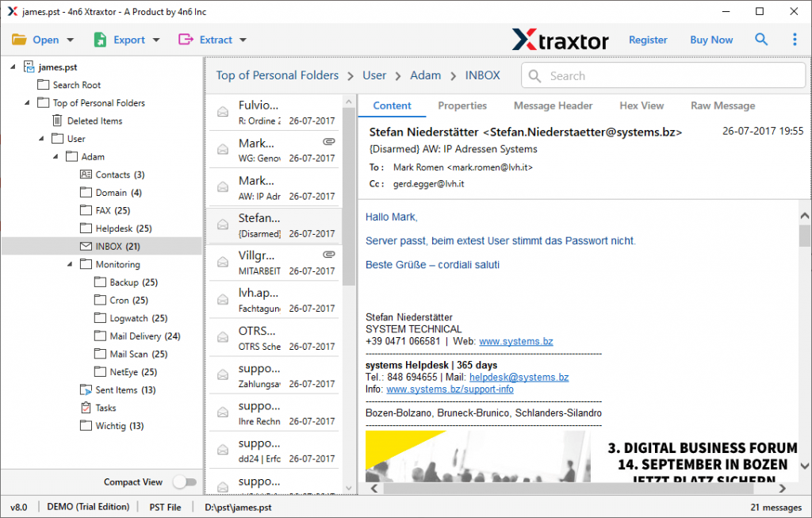Collapse the Monitoring folder in the tree
812x518 pixels.
(70, 264)
